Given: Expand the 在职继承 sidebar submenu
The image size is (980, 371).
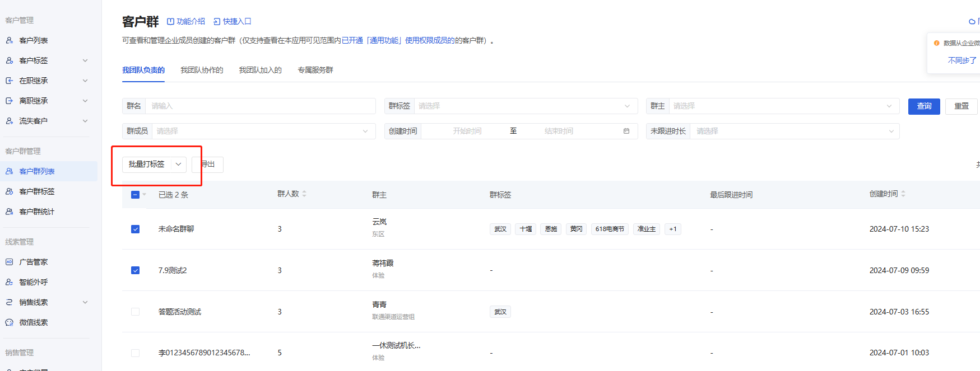Looking at the screenshot, I should point(85,81).
